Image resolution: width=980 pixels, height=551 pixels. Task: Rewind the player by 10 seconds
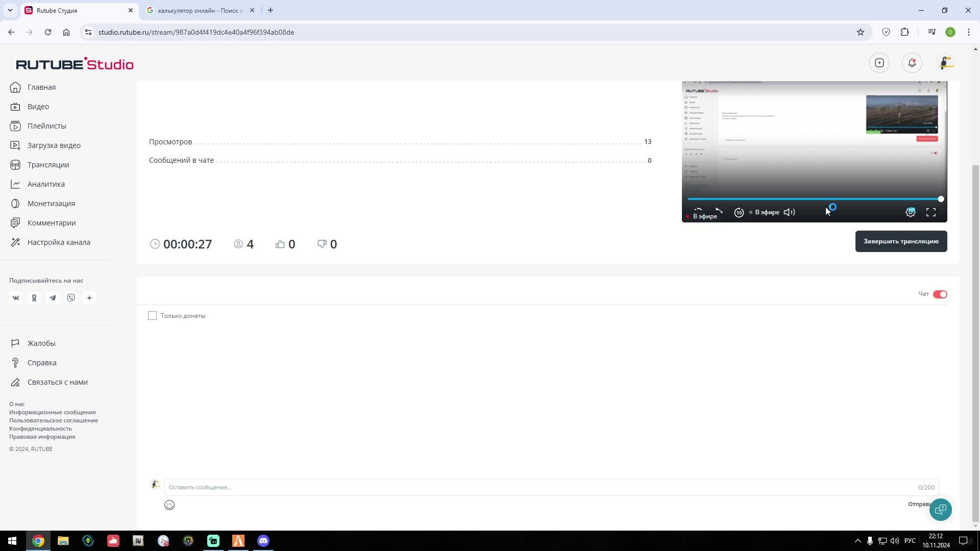click(x=739, y=212)
